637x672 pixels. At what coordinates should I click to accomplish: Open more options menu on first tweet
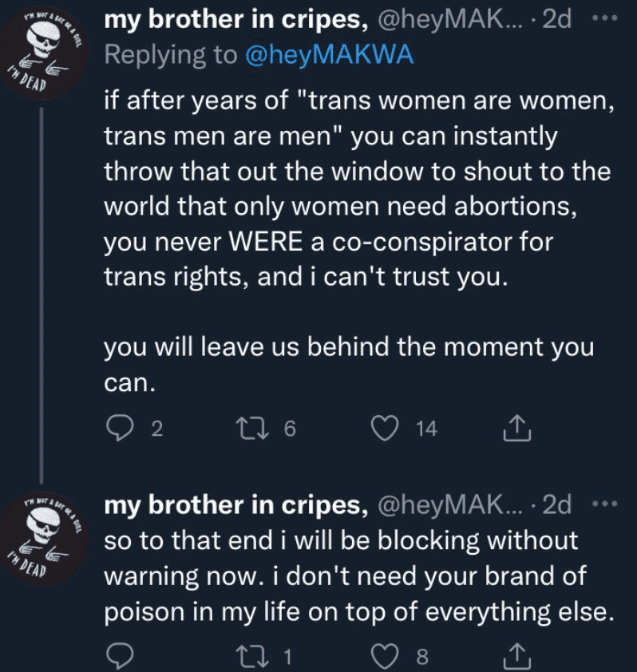point(605,18)
